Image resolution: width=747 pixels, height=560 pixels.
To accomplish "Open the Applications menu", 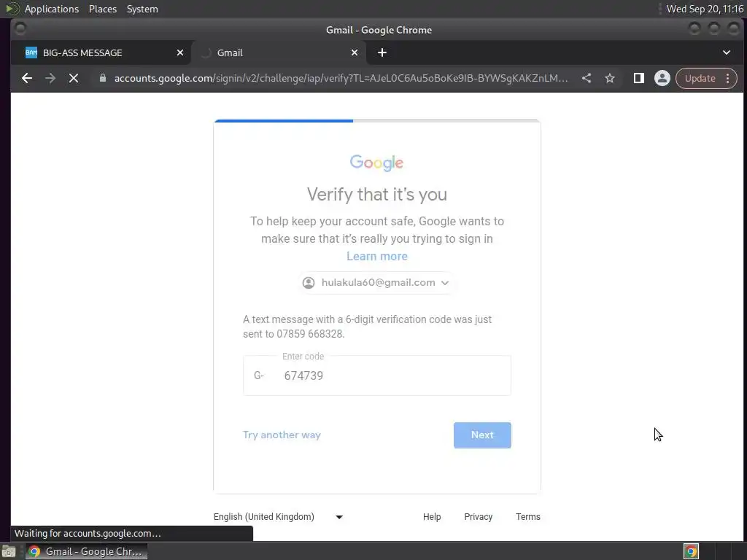I will click(52, 9).
